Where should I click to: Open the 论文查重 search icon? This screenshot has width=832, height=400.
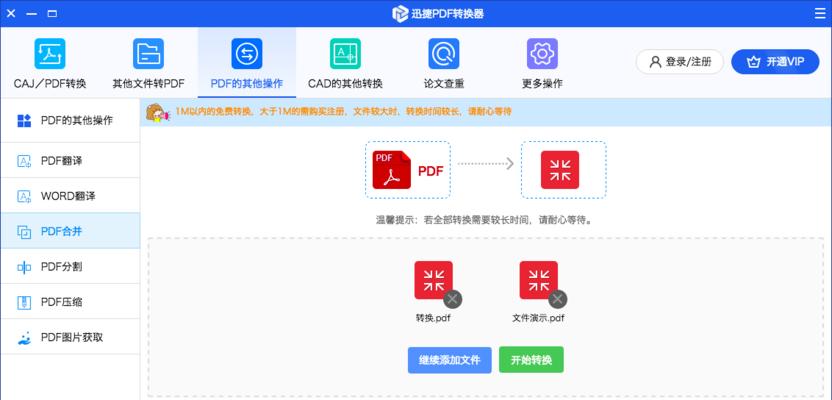pyautogui.click(x=444, y=54)
